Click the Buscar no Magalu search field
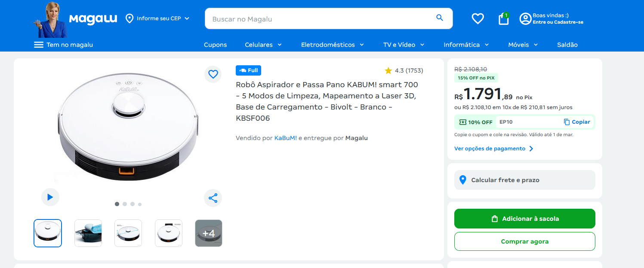This screenshot has height=268, width=644. 329,18
